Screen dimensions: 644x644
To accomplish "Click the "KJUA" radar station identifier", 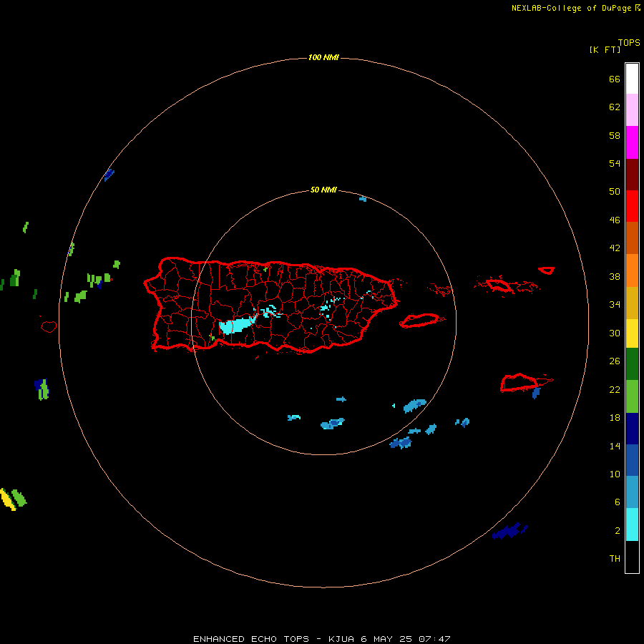I will point(341,639).
